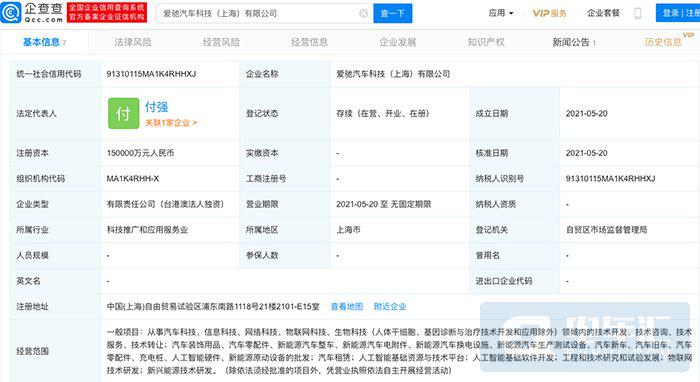Viewport: 700px width, 382px height.
Task: Switch to the 经营风险 tab
Action: click(221, 42)
